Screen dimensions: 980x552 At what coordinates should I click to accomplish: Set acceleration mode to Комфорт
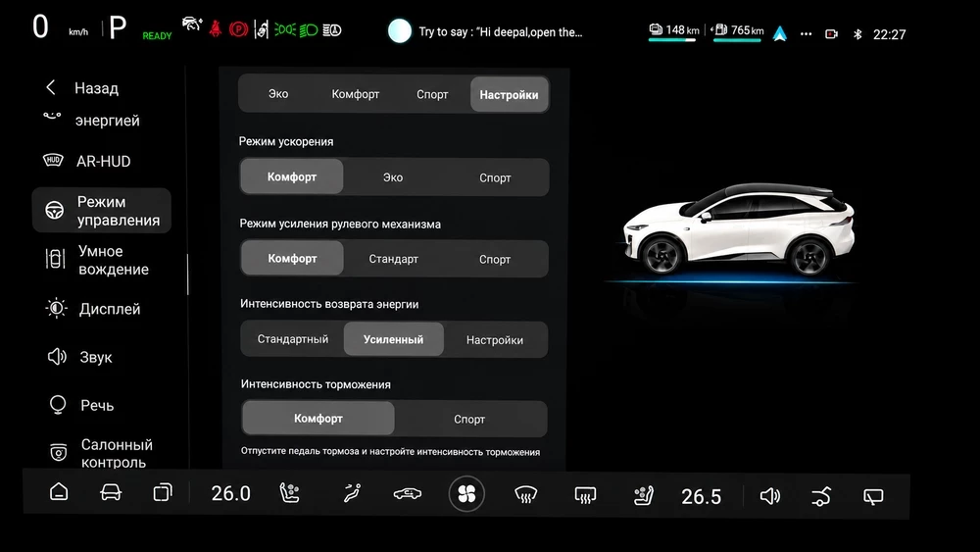pos(292,176)
